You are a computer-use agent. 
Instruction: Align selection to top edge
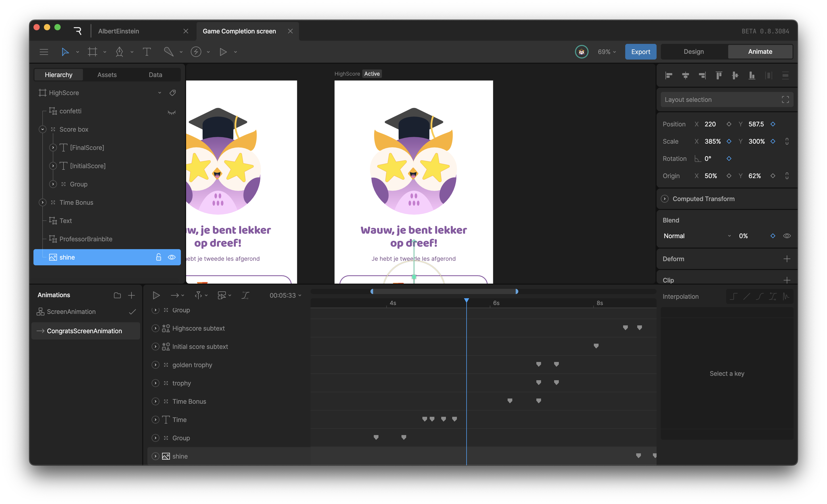[719, 75]
